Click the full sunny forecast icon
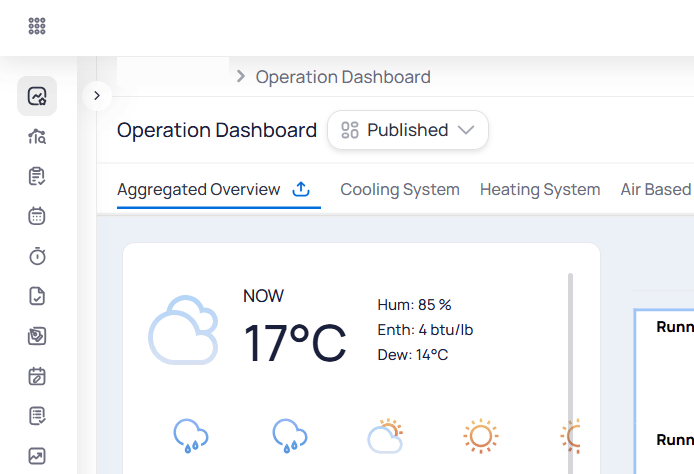Viewport: 694px width, 474px height. (x=481, y=436)
